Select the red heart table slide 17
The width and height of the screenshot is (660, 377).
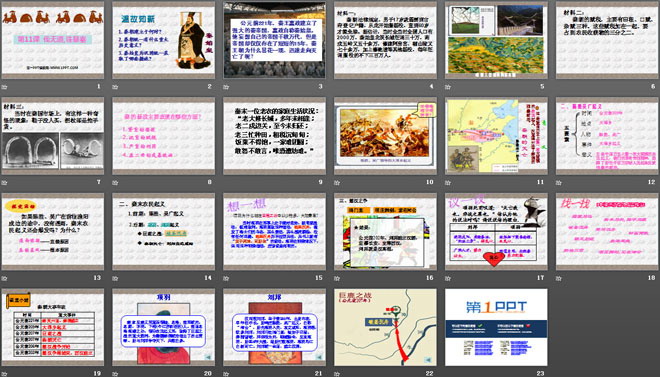[x=496, y=231]
